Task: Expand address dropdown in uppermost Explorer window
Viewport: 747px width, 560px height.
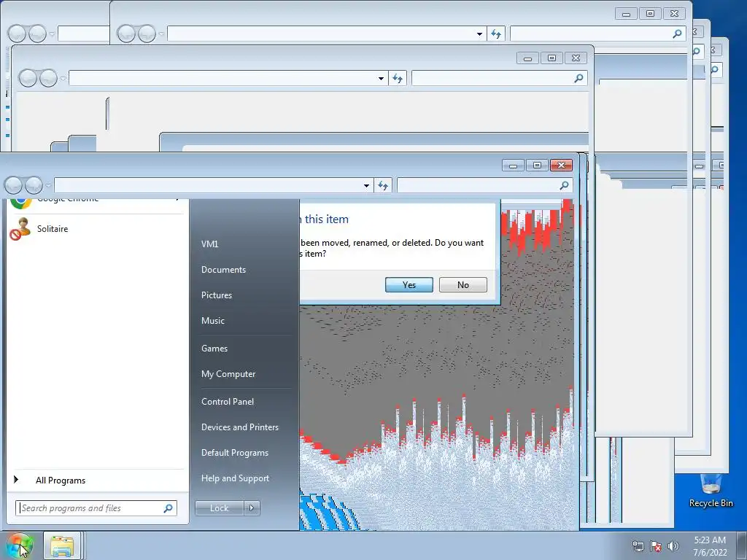Action: pos(480,34)
